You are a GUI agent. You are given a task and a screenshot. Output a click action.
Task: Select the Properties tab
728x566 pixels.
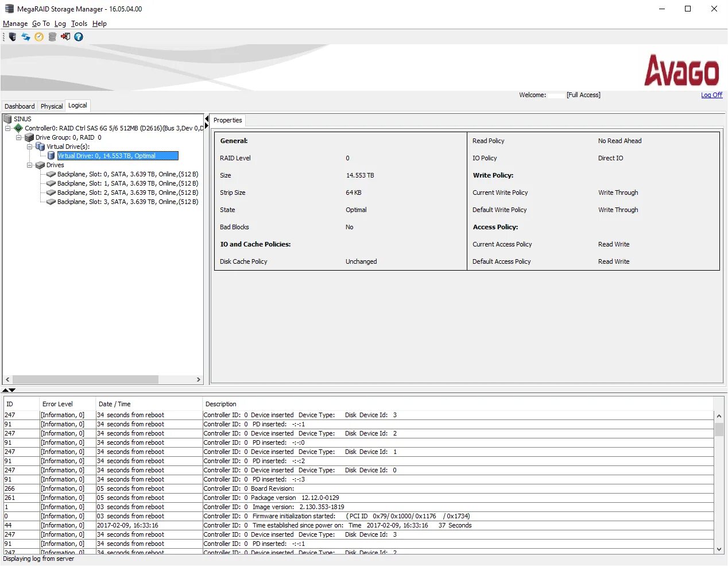coord(228,120)
